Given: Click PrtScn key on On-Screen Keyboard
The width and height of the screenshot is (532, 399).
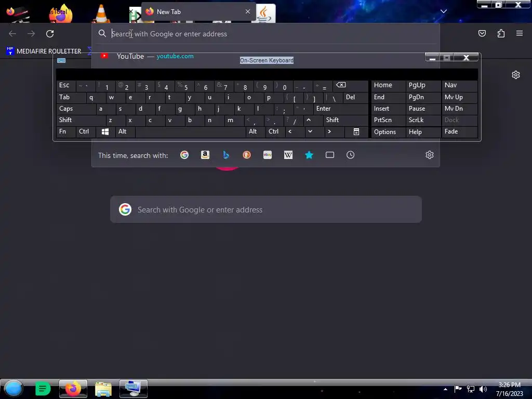Looking at the screenshot, I should [388, 120].
